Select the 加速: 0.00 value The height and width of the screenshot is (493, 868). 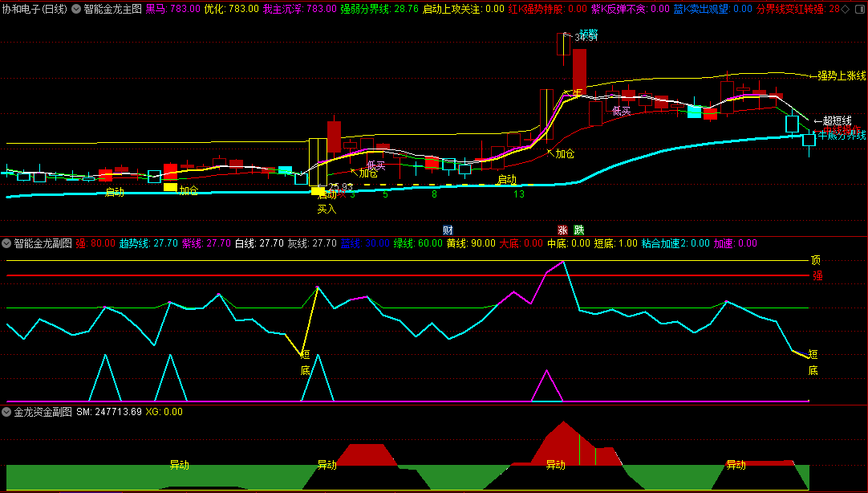pyautogui.click(x=735, y=243)
